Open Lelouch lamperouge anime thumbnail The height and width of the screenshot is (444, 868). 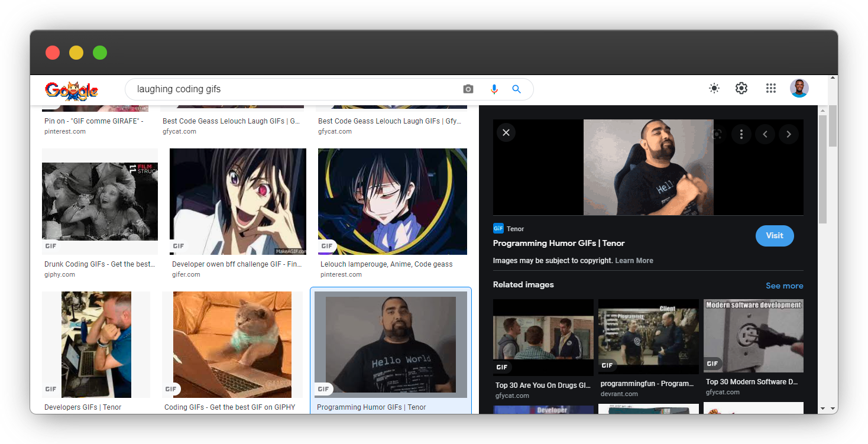(393, 202)
